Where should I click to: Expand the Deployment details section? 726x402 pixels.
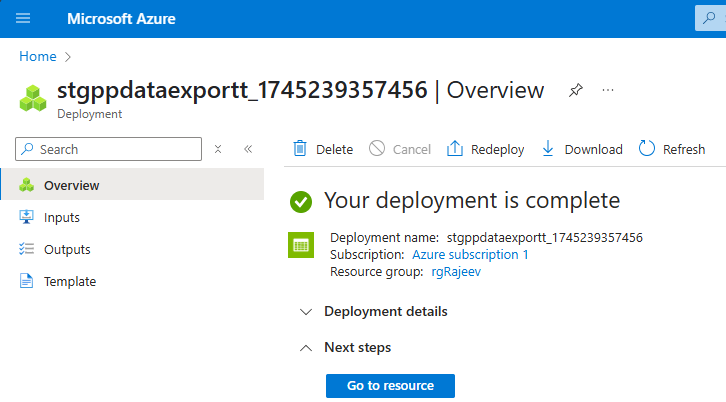[385, 311]
